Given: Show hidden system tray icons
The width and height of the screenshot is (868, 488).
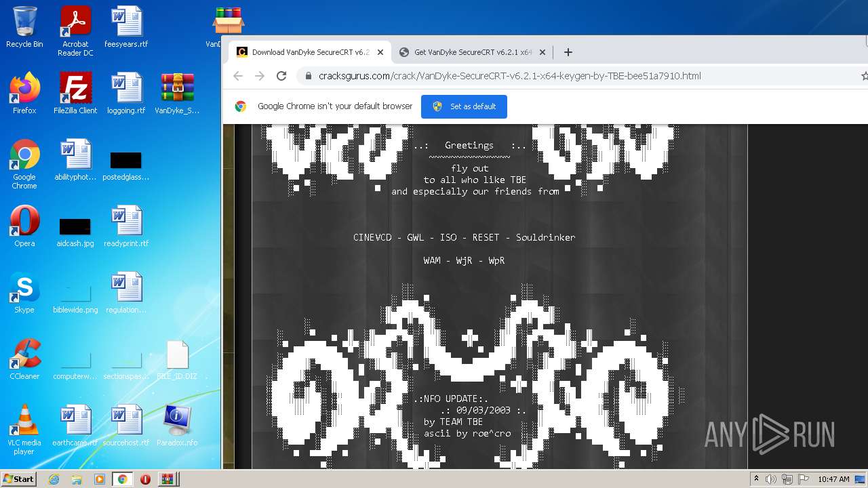Looking at the screenshot, I should [x=757, y=479].
